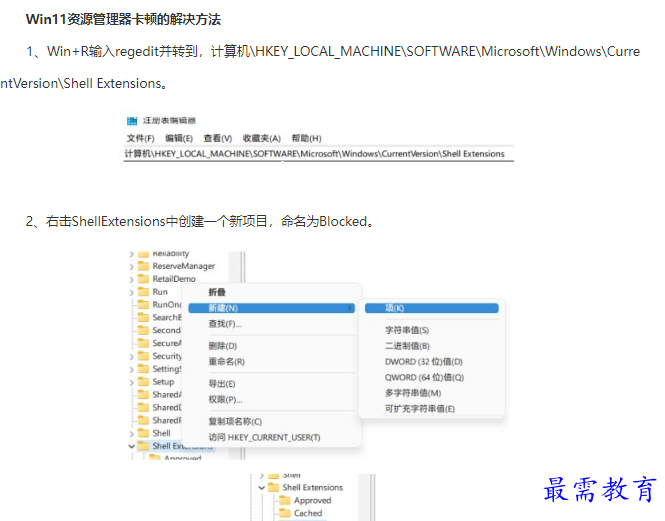Collapse Shell Extensions in the lower tree
The width and height of the screenshot is (665, 521).
point(262,487)
